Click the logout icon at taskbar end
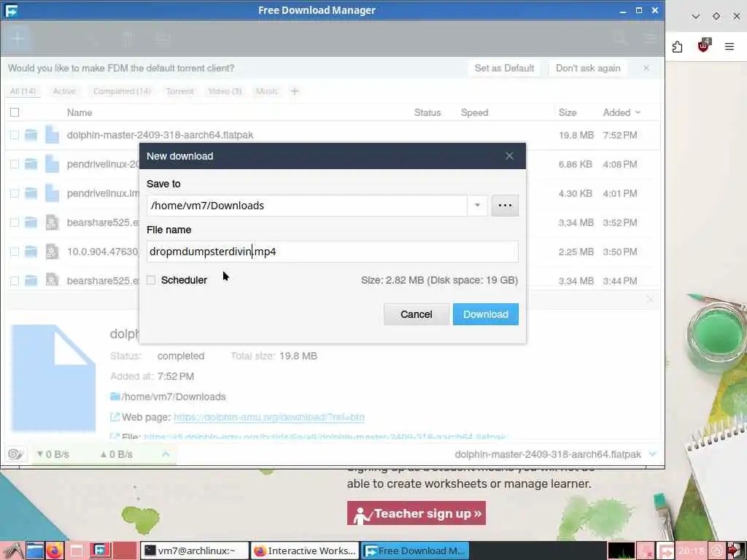 coord(736,551)
